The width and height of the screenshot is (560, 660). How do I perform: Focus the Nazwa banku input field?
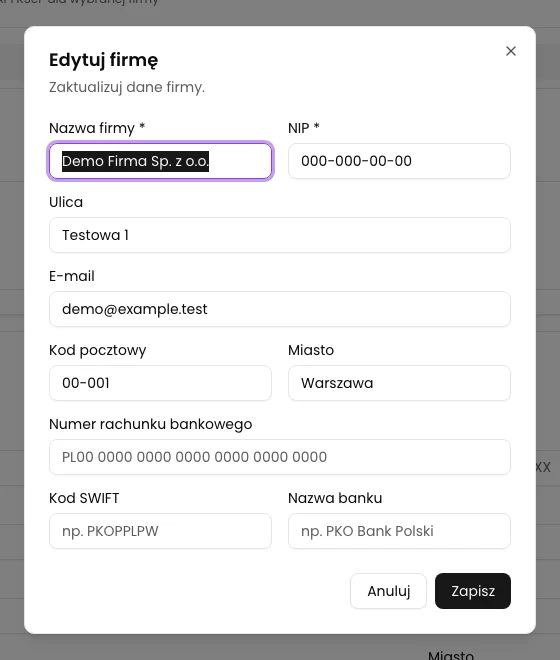(x=399, y=531)
